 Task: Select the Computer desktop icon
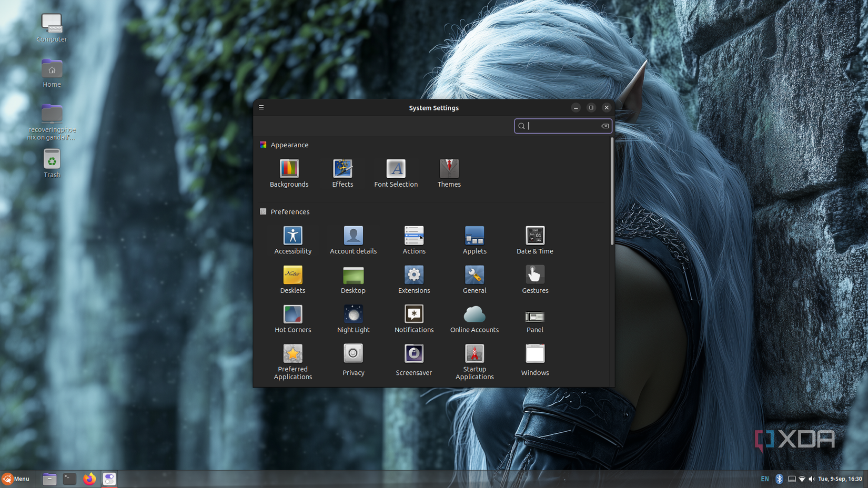(x=52, y=28)
